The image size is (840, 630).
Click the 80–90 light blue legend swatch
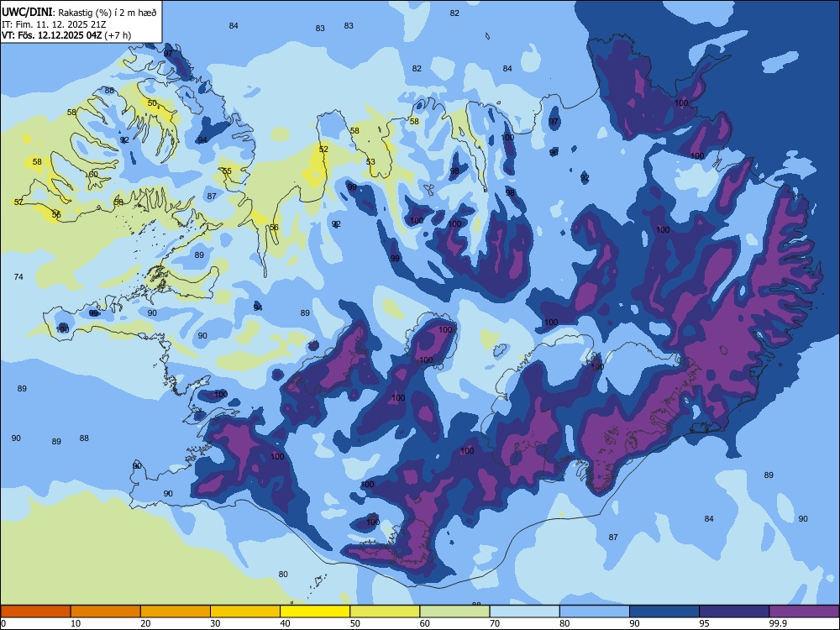tap(595, 612)
